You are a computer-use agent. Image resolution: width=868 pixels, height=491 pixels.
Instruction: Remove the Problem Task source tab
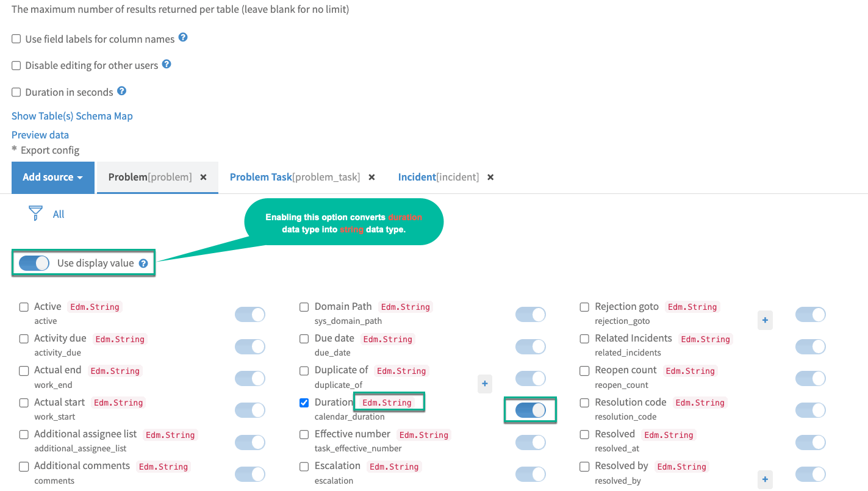tap(371, 177)
